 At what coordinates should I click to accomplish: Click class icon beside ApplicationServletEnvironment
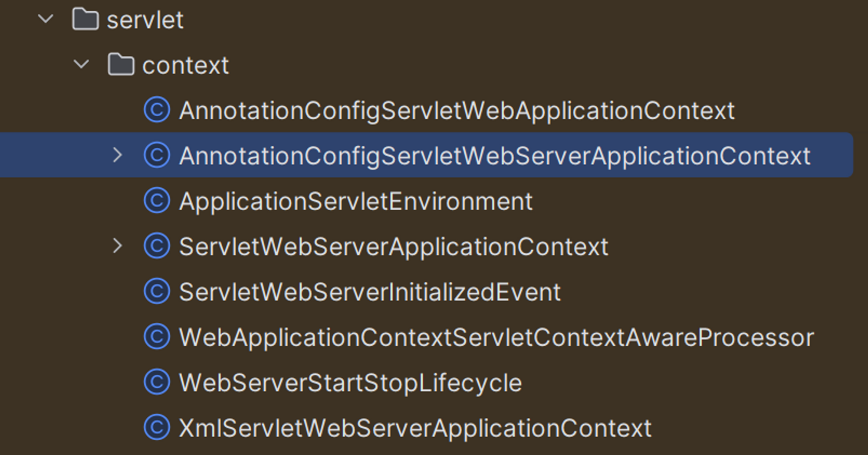point(157,201)
